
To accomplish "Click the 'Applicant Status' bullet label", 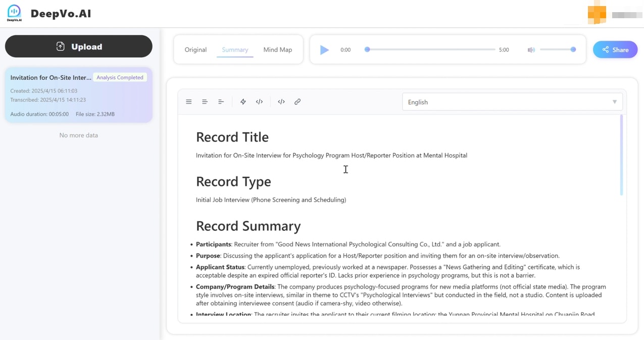I will (x=220, y=267).
